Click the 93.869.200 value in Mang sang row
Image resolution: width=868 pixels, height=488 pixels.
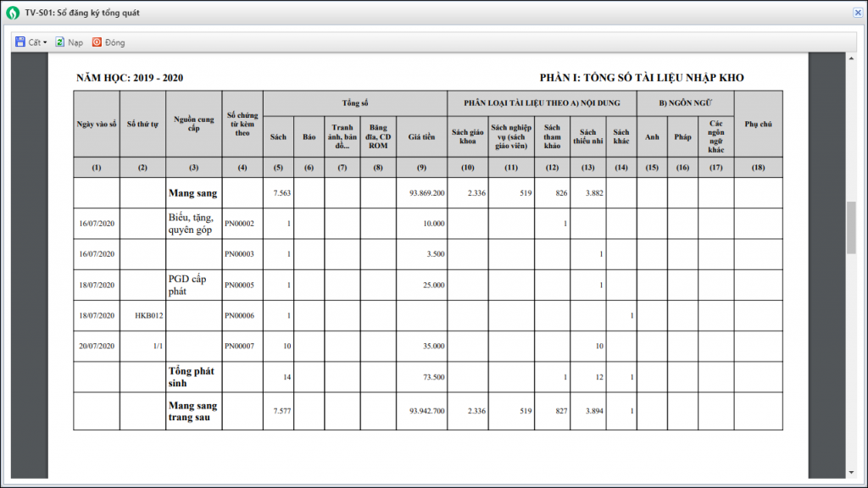pos(427,193)
